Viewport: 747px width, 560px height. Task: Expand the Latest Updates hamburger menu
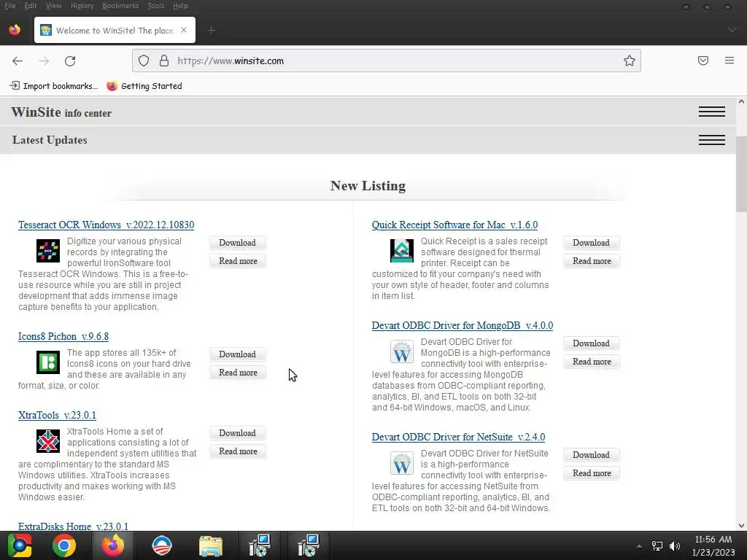tap(712, 140)
